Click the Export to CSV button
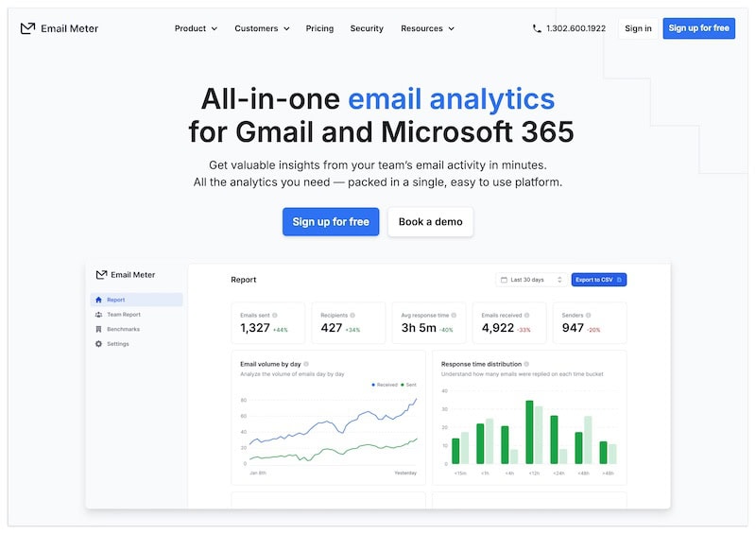This screenshot has height=534, width=756. point(598,280)
